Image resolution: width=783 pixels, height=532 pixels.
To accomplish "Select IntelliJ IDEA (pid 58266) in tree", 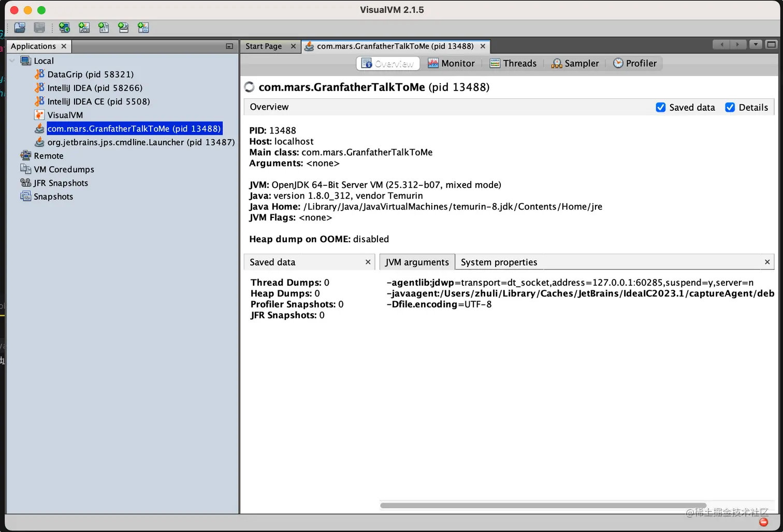I will (x=95, y=87).
